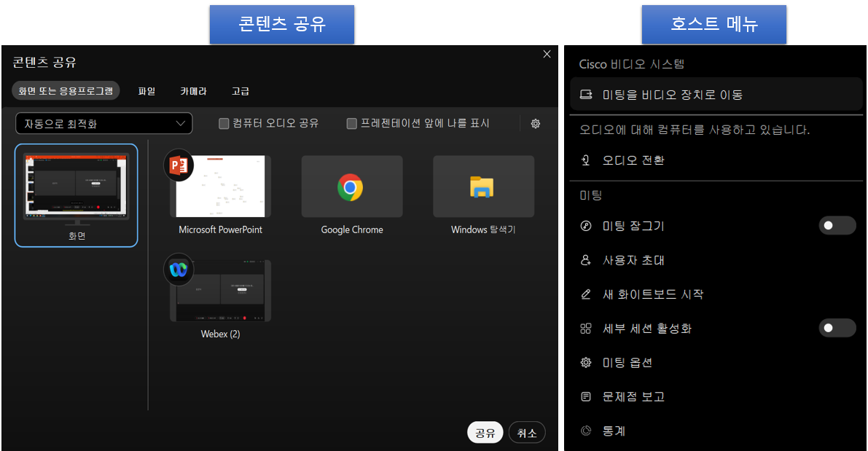The width and height of the screenshot is (868, 451).
Task: Select the Windows 탐색기 folder icon
Action: [483, 186]
